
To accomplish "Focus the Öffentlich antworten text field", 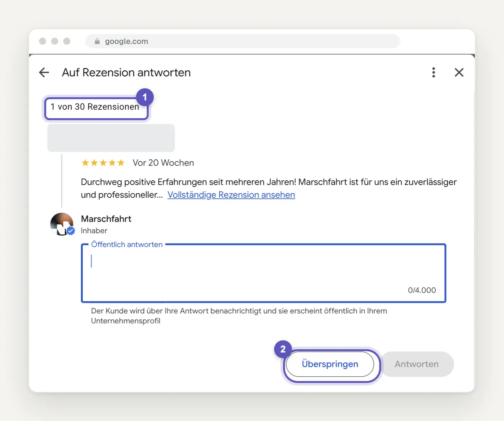I will [x=263, y=273].
